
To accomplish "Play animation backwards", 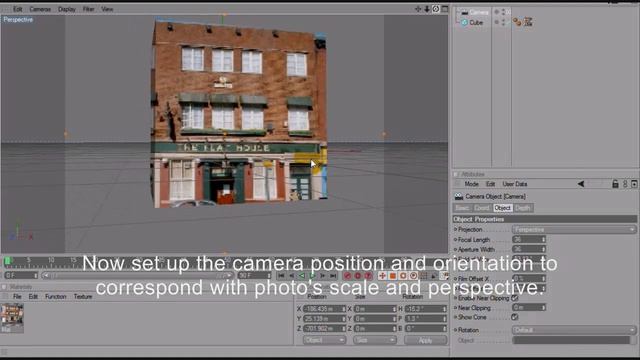I will click(x=302, y=276).
